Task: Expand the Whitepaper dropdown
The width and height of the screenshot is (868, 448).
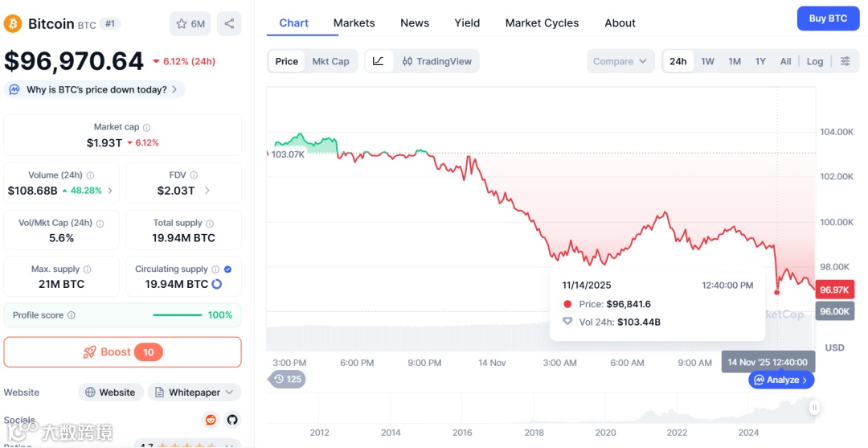Action: 194,393
